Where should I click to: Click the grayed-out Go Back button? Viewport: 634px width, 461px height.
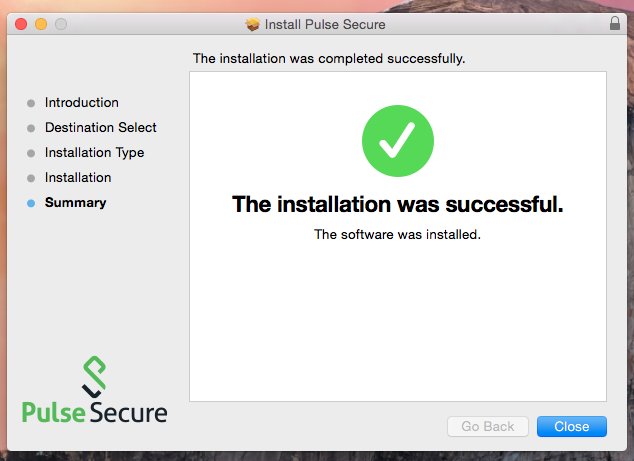488,426
